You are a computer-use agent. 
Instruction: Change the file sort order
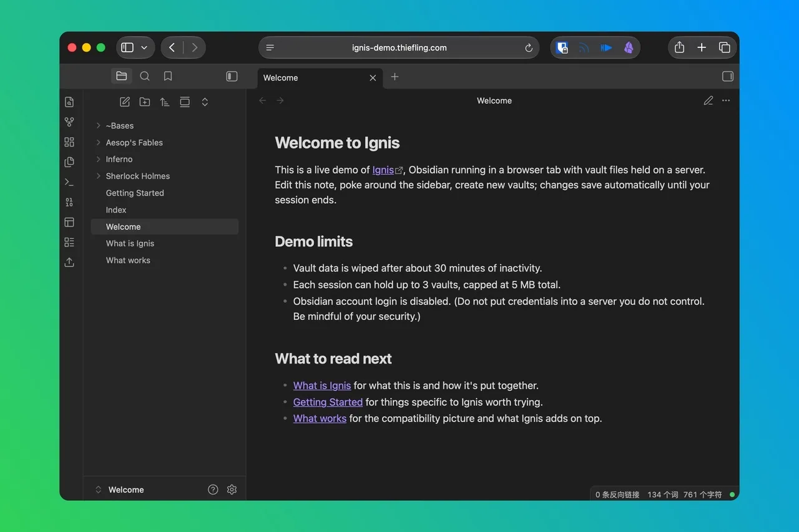coord(165,102)
